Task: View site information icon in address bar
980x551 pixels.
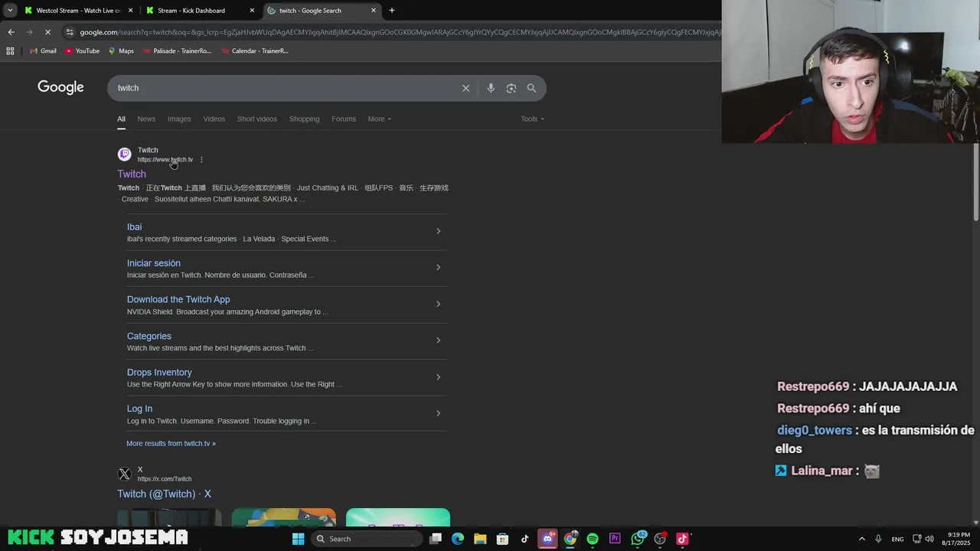Action: [70, 32]
